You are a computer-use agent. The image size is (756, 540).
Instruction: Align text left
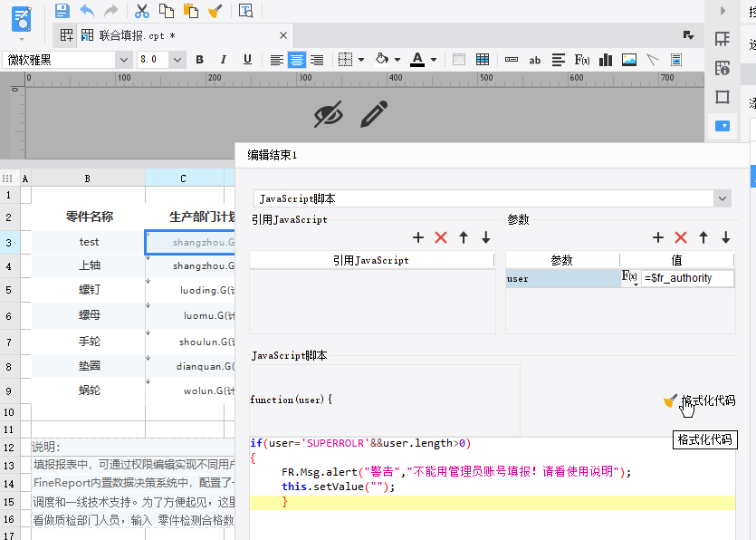click(277, 61)
